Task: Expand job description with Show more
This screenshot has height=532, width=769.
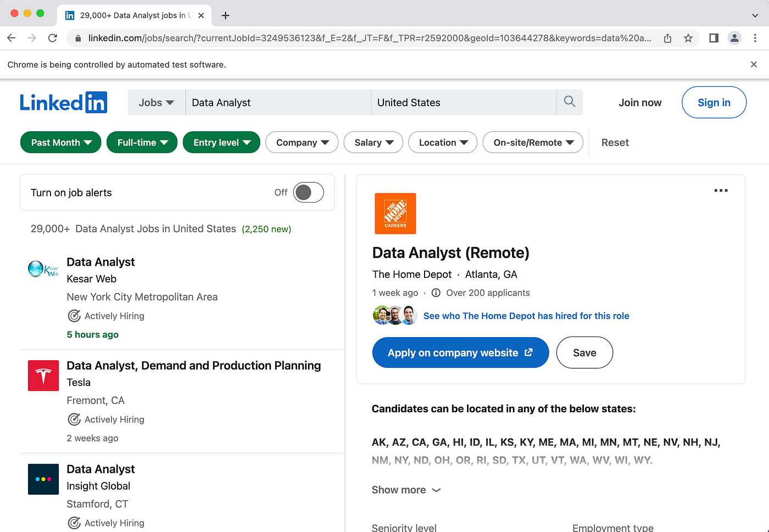Action: pyautogui.click(x=406, y=490)
